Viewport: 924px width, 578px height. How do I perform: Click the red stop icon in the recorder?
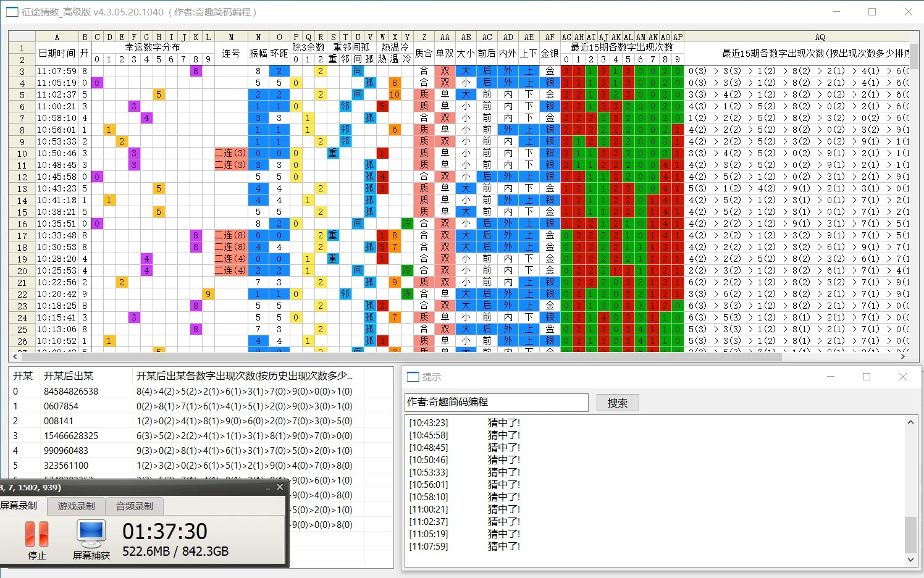[36, 534]
